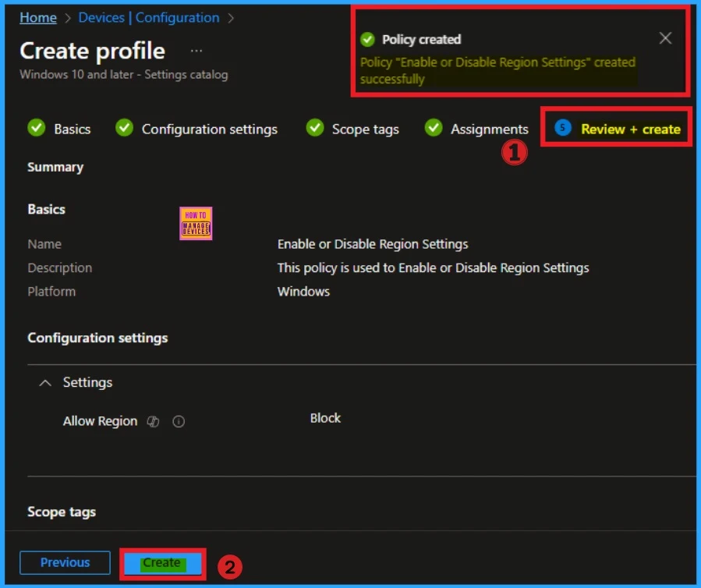Dismiss the Policy created notification

click(665, 38)
